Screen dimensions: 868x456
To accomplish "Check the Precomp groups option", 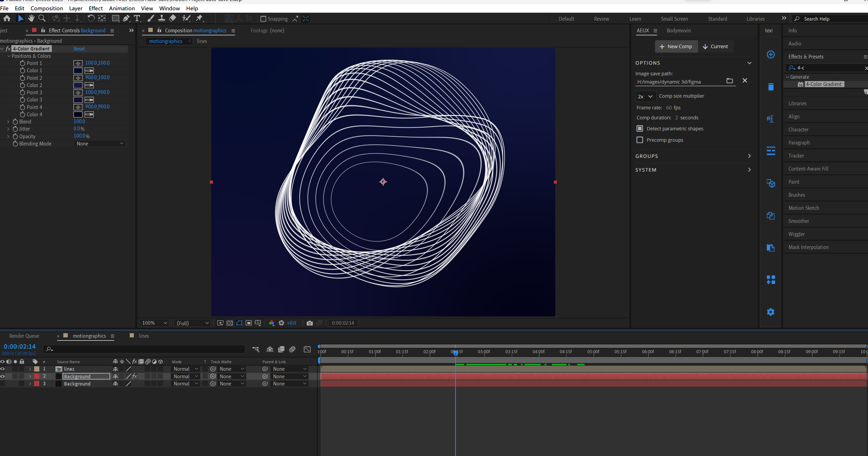I will 640,140.
